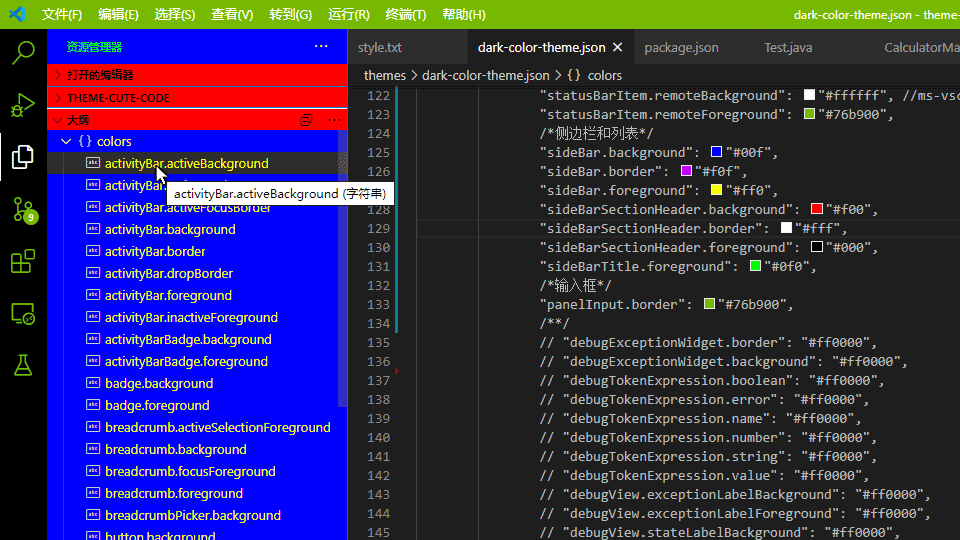The width and height of the screenshot is (960, 540).
Task: Click green swatch for statusBarItem.remoteForeground
Action: coord(809,114)
